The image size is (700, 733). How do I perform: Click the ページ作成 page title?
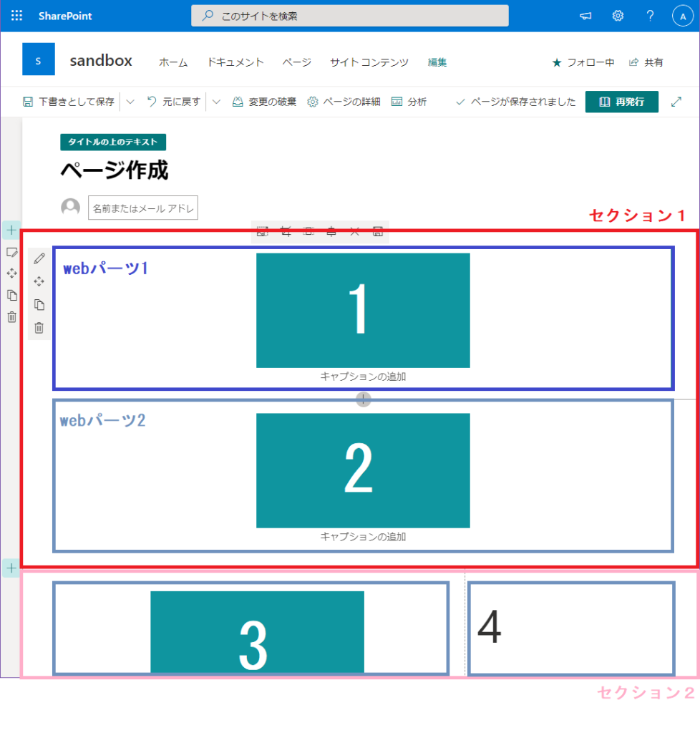click(x=115, y=170)
